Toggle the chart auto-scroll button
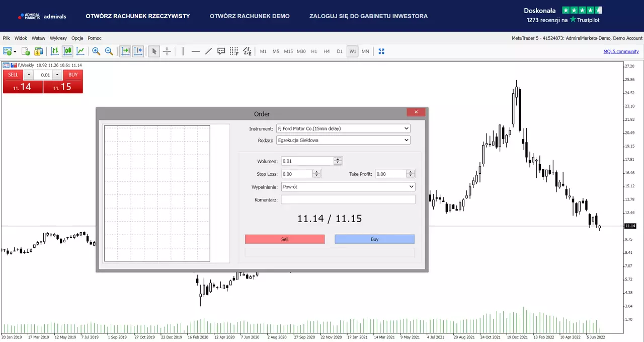This screenshot has height=342, width=644. 125,51
